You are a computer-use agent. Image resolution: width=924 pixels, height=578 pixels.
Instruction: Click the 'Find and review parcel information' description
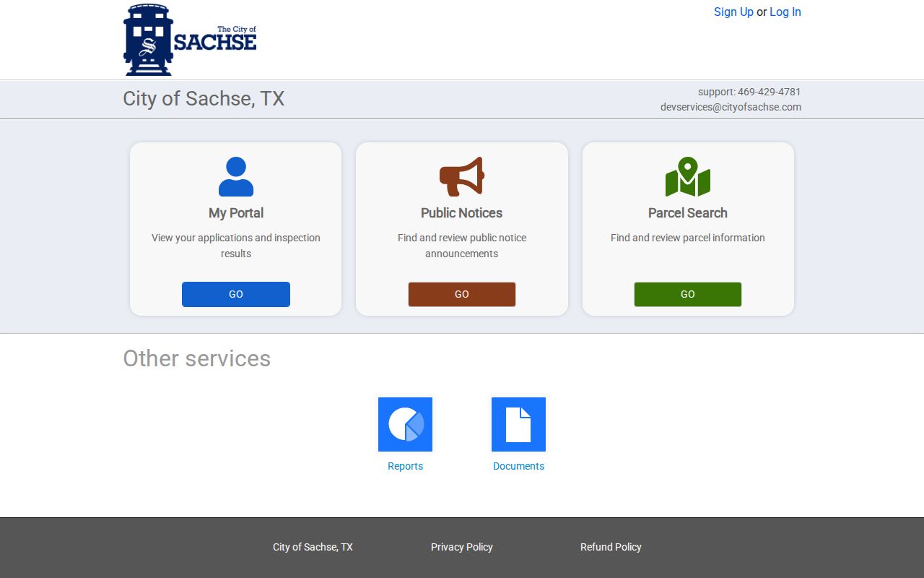pyautogui.click(x=688, y=238)
